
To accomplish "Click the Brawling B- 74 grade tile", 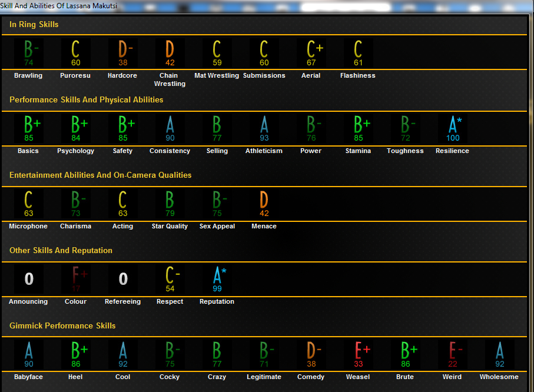I will tap(29, 53).
